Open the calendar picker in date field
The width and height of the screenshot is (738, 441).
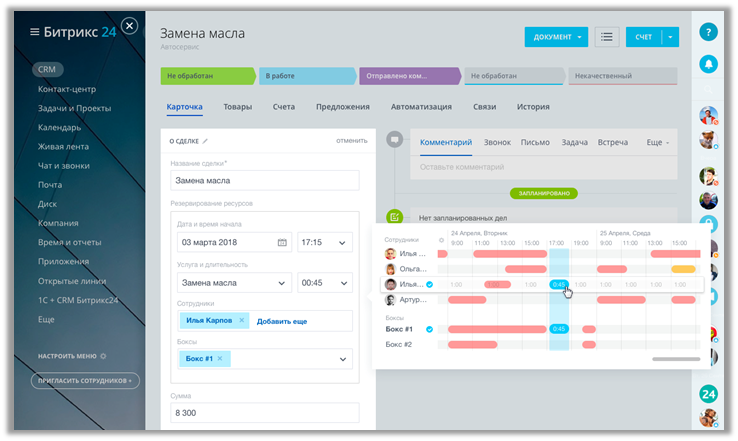[282, 242]
